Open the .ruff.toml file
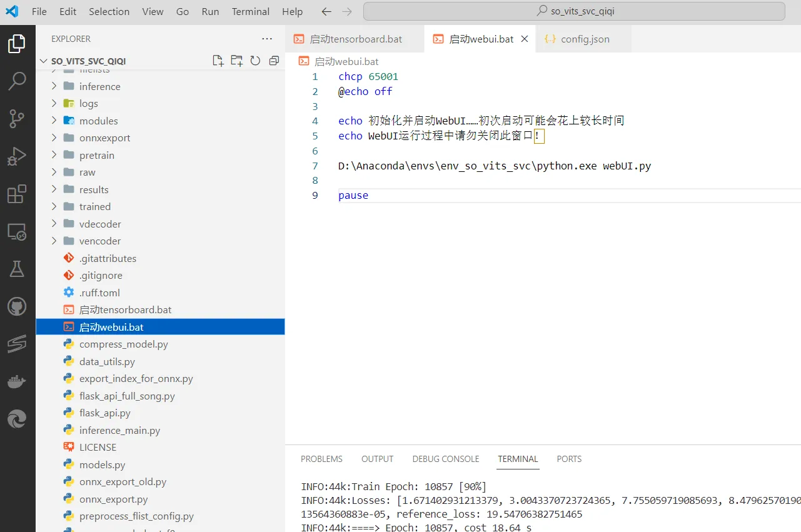The image size is (801, 532). click(160, 293)
